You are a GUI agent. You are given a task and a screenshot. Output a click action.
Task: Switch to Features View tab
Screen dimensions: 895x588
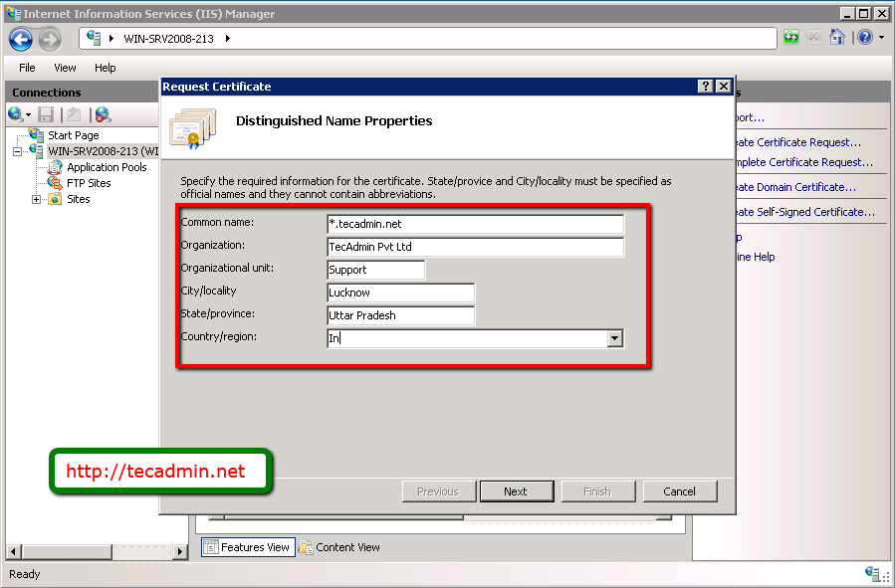click(248, 547)
